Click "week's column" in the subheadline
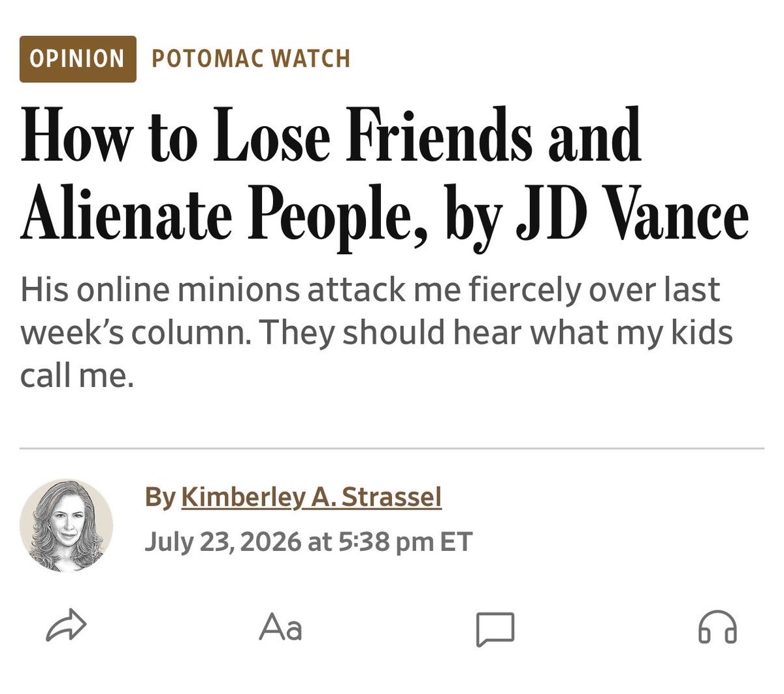The image size is (784, 694). (x=136, y=333)
